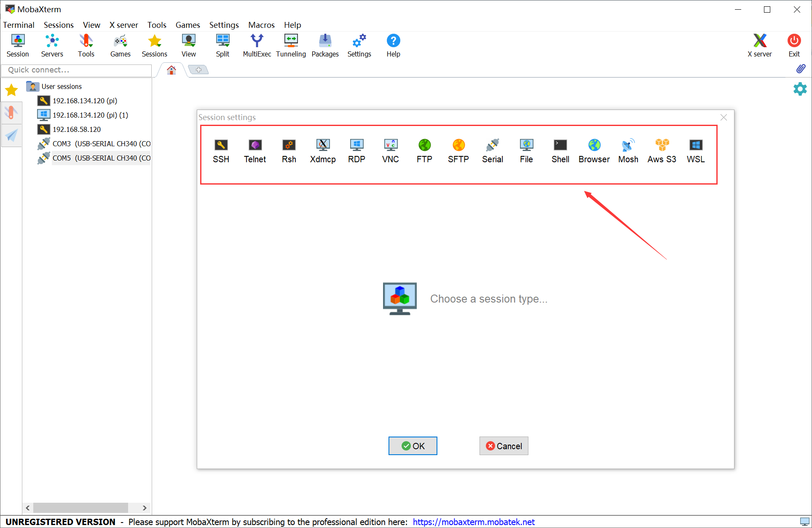This screenshot has width=812, height=528.
Task: Open the Macros menu
Action: coord(261,25)
